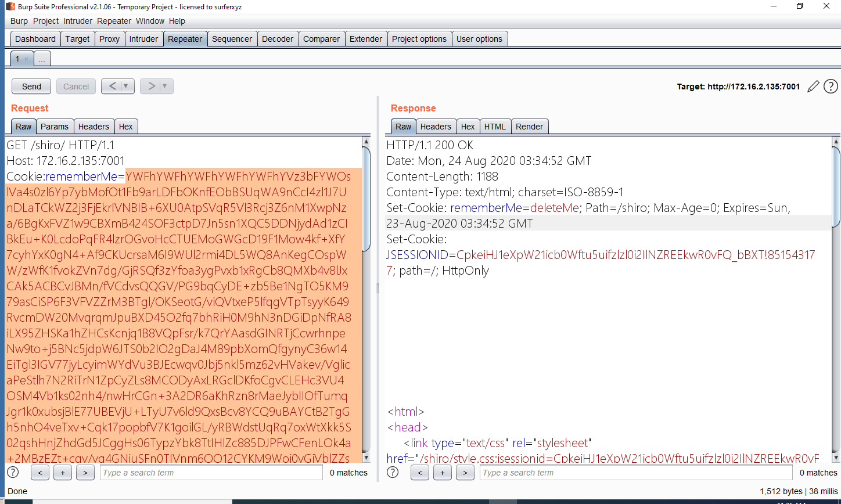
Task: Switch to the Target tab
Action: click(77, 39)
